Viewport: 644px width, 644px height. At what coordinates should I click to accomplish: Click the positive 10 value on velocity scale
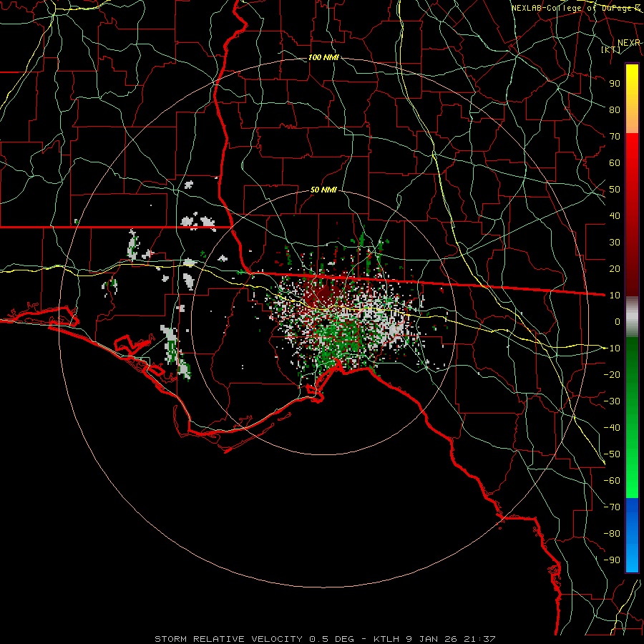pos(615,296)
